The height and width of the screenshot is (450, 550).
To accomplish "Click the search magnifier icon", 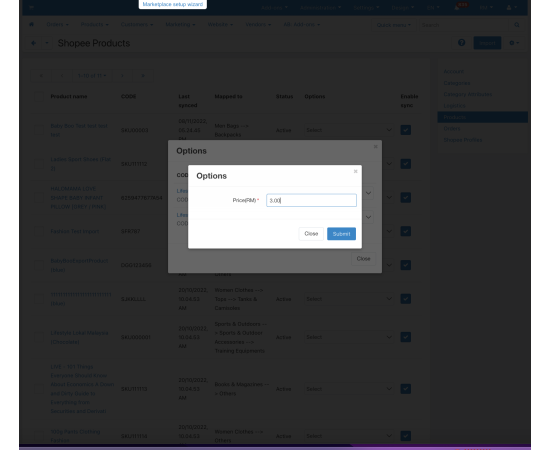I will [x=517, y=25].
